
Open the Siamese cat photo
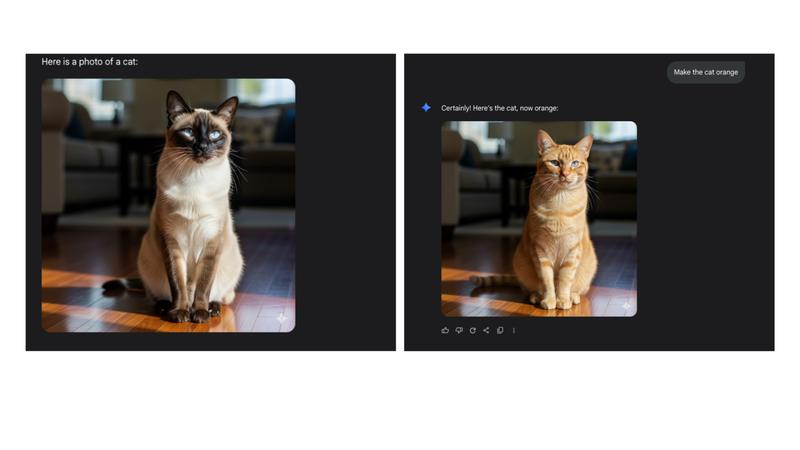point(168,205)
